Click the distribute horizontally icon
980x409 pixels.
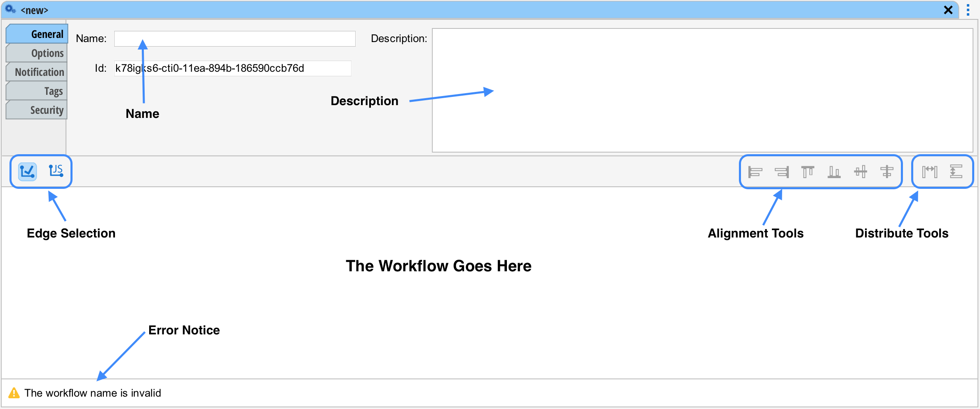(x=930, y=172)
